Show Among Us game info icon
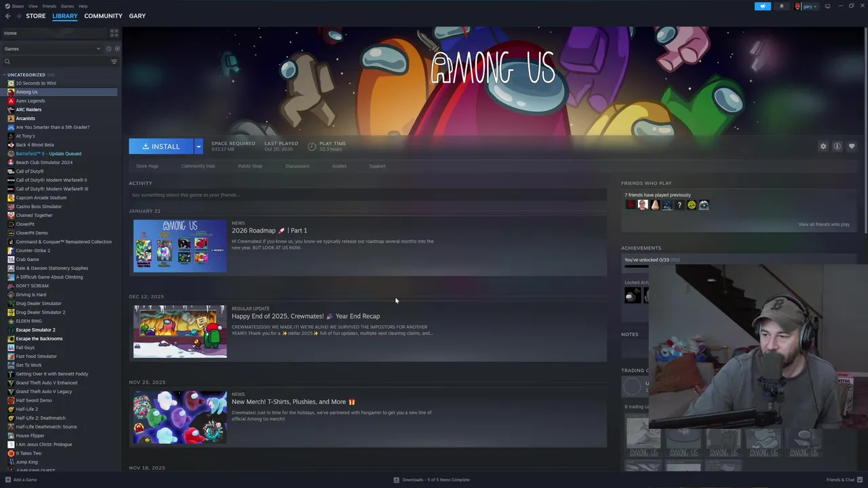868x488 pixels. pos(837,146)
